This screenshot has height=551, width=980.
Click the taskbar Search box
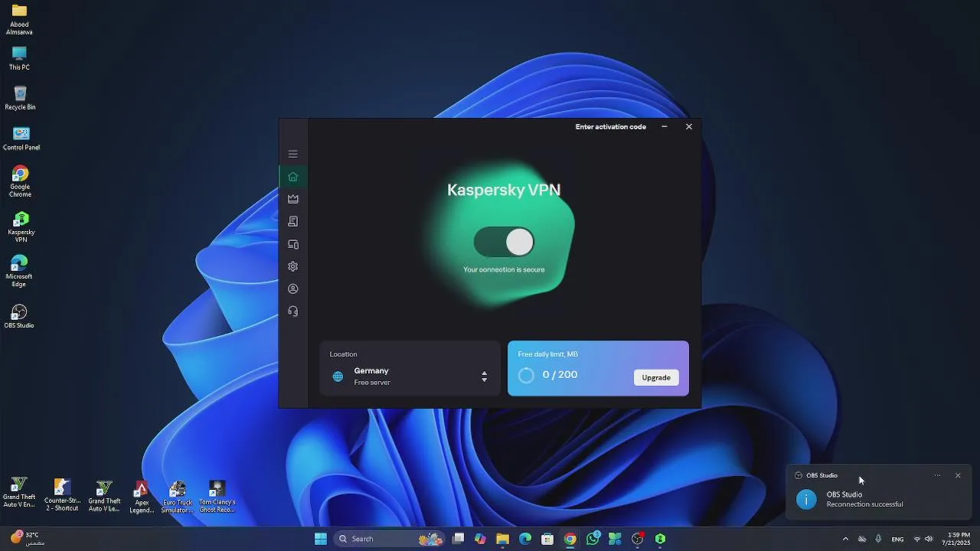click(390, 539)
